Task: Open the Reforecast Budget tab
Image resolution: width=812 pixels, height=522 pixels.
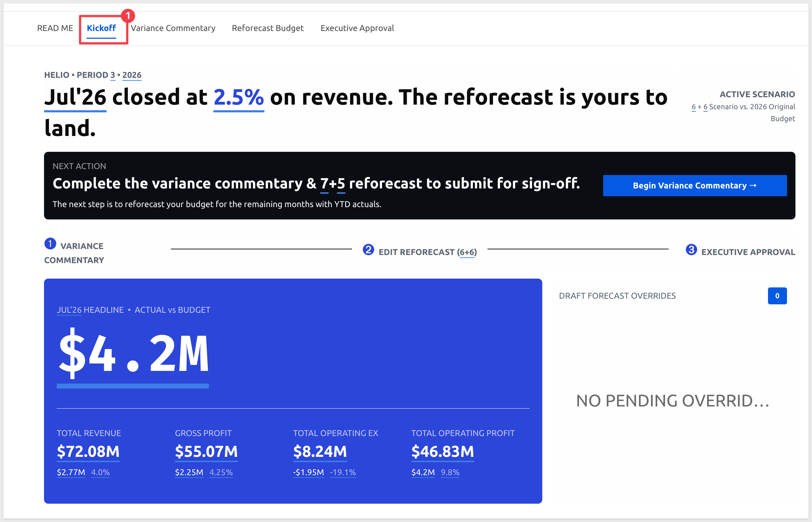Action: (x=268, y=28)
